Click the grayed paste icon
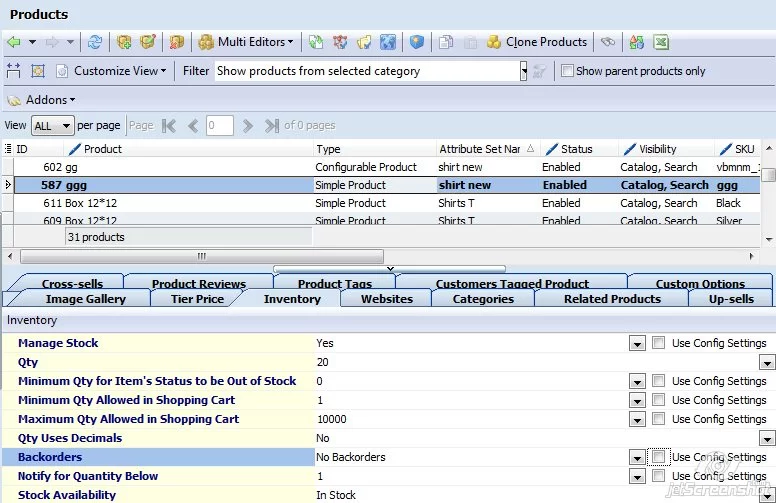776x503 pixels. [470, 43]
